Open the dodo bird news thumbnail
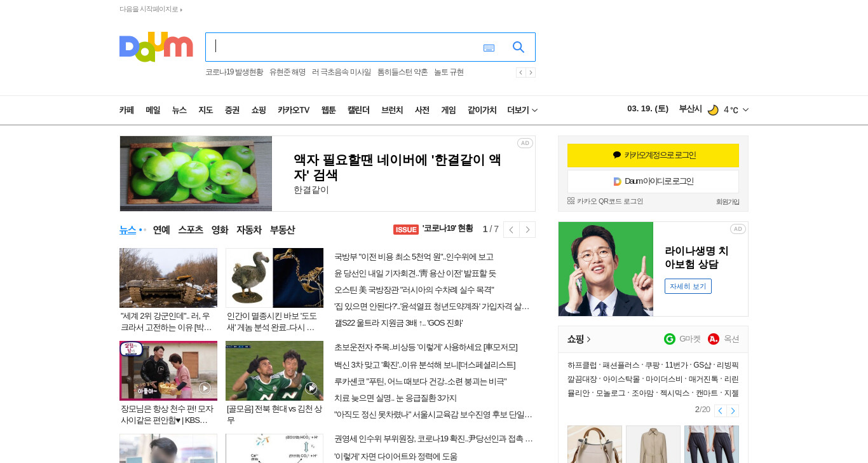This screenshot has width=868, height=463. [x=275, y=278]
